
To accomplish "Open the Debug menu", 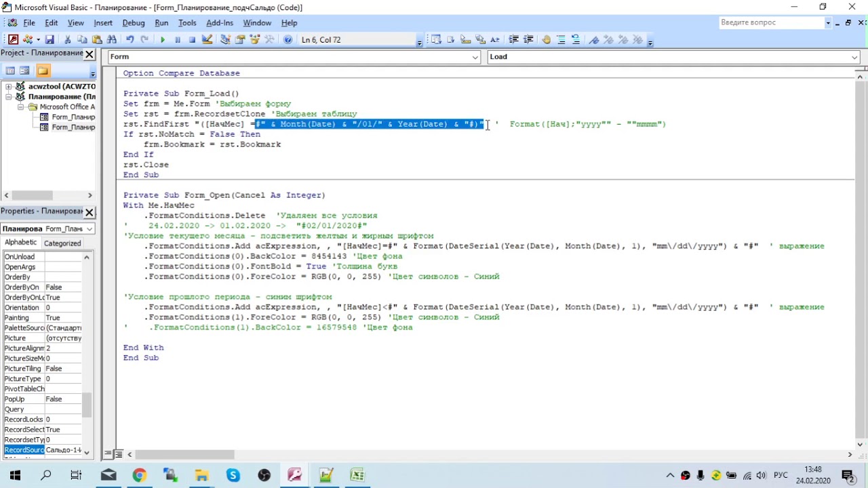I will click(134, 23).
